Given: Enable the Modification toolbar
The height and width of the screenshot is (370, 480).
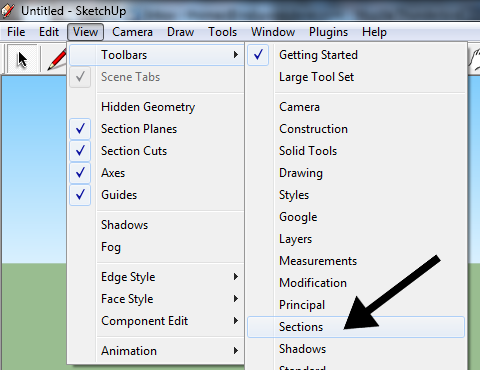Looking at the screenshot, I should point(356,283).
